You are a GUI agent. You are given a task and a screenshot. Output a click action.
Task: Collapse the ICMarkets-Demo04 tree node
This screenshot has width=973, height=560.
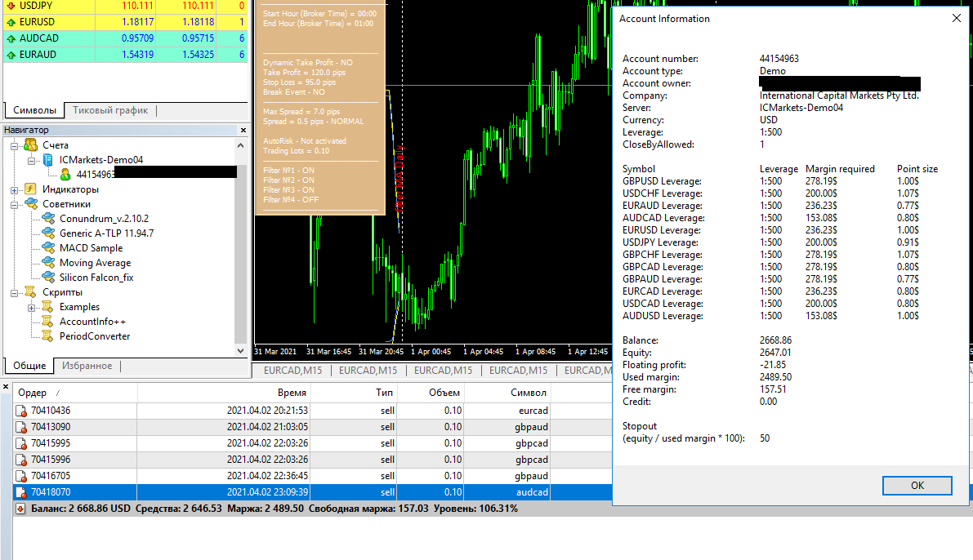click(x=31, y=161)
